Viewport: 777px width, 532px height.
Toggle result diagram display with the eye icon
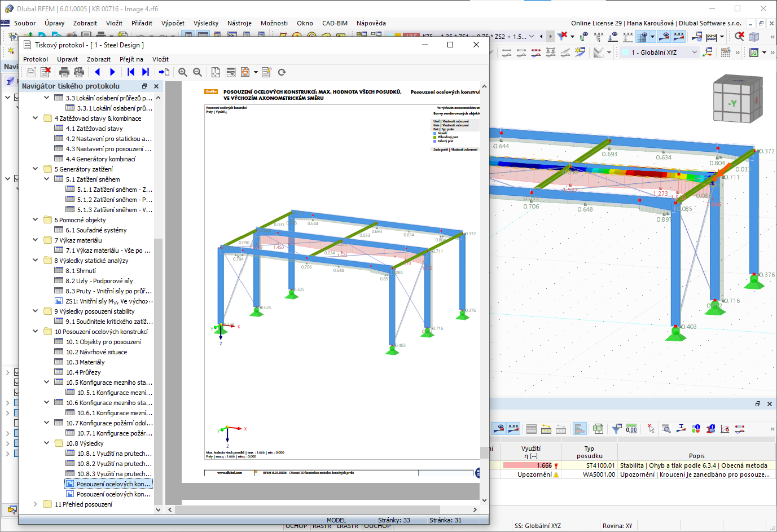pyautogui.click(x=500, y=429)
